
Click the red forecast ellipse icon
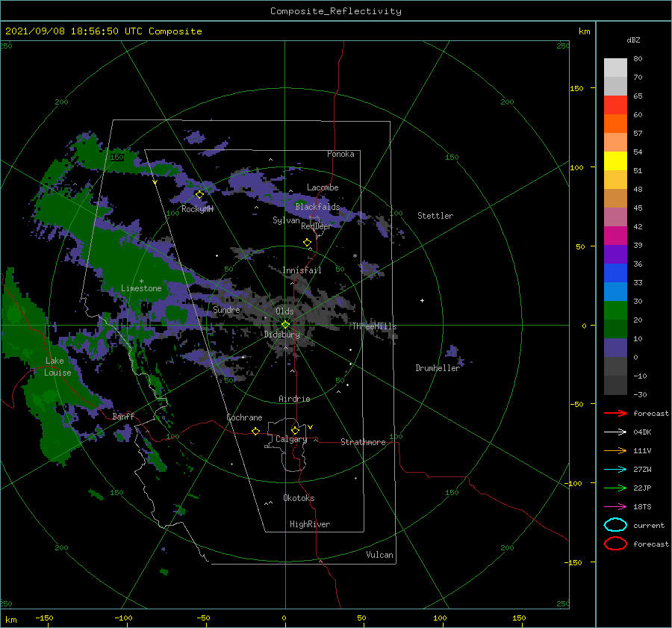tap(615, 544)
